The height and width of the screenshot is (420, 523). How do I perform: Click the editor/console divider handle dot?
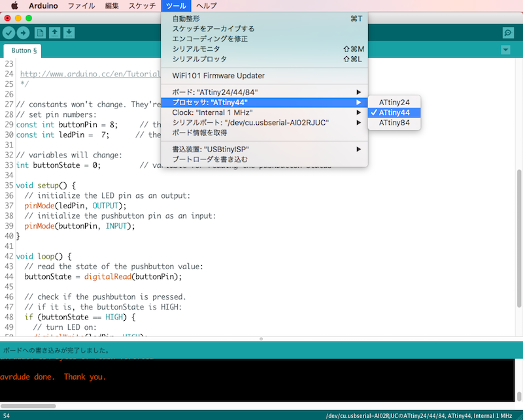point(261,339)
